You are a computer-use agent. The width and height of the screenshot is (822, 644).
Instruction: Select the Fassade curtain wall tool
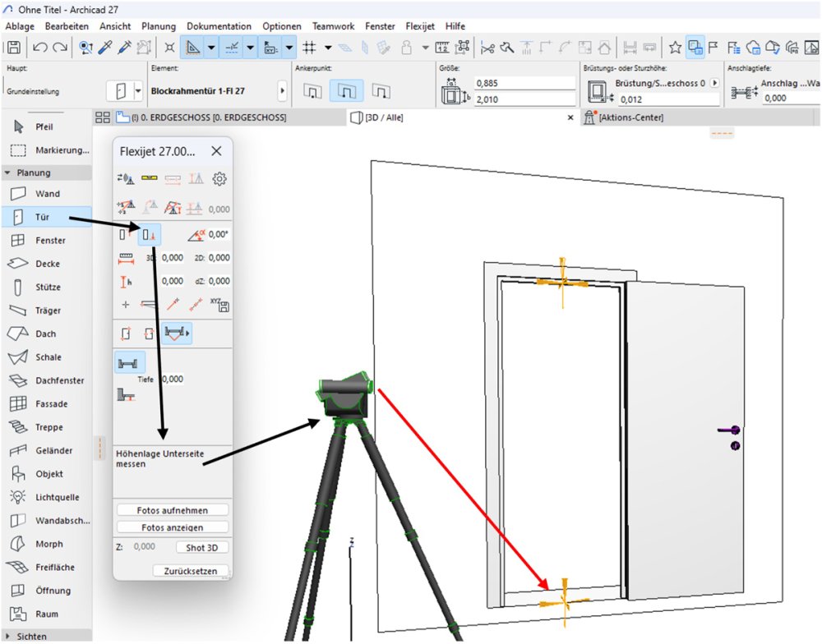(46, 403)
